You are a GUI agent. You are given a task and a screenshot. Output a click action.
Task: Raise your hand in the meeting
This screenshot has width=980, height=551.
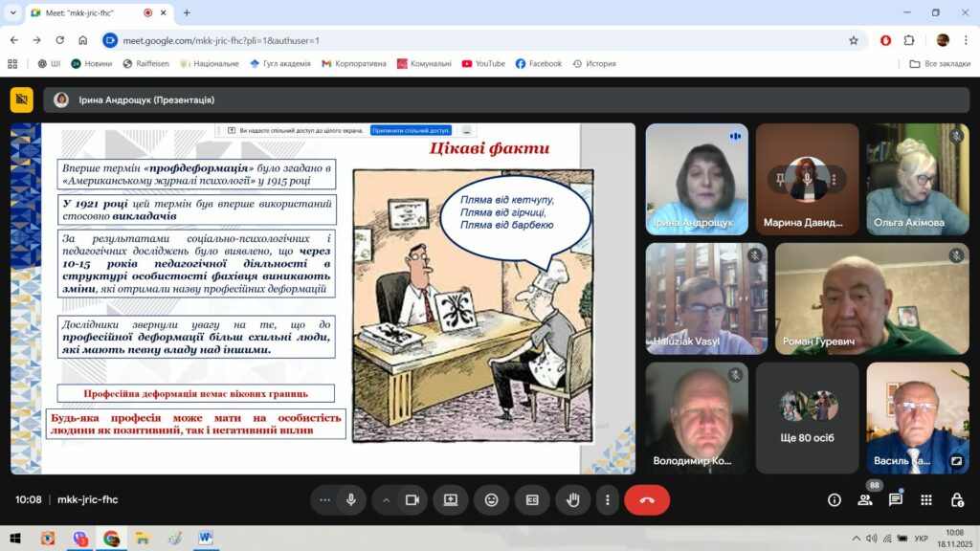coord(573,499)
